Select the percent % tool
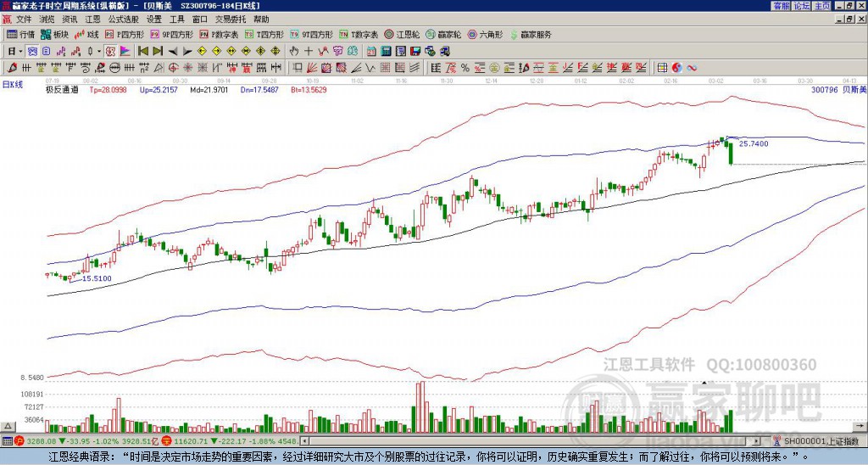Screen dimensions: 868x465 (x=465, y=68)
